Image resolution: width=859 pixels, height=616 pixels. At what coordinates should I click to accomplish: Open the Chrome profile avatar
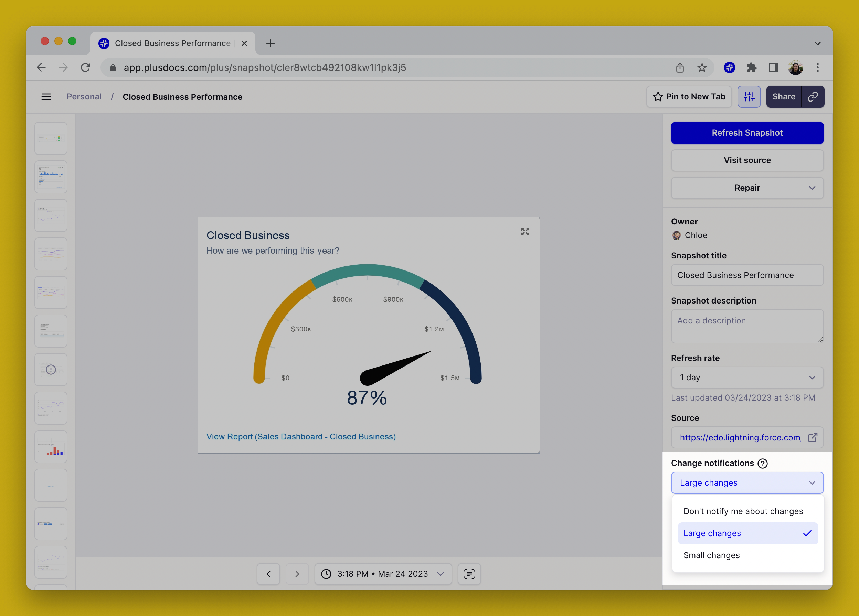click(796, 67)
